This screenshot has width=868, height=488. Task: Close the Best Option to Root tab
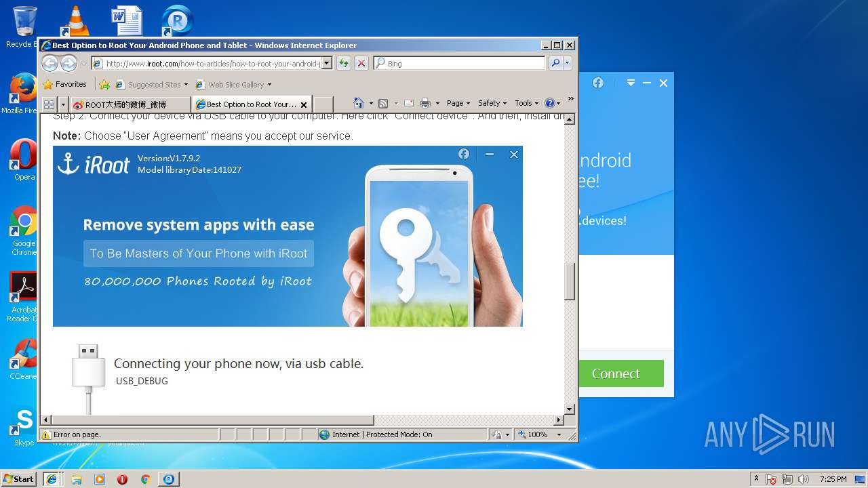click(x=304, y=104)
